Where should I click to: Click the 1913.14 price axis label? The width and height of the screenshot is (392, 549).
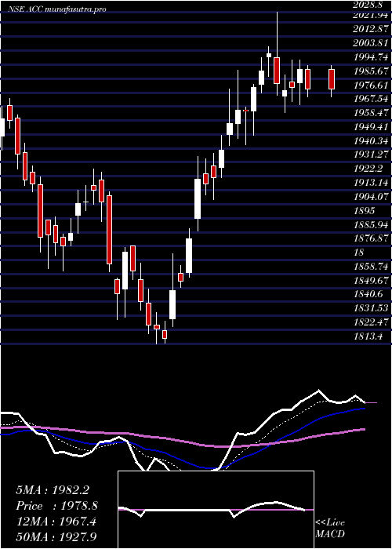(372, 183)
